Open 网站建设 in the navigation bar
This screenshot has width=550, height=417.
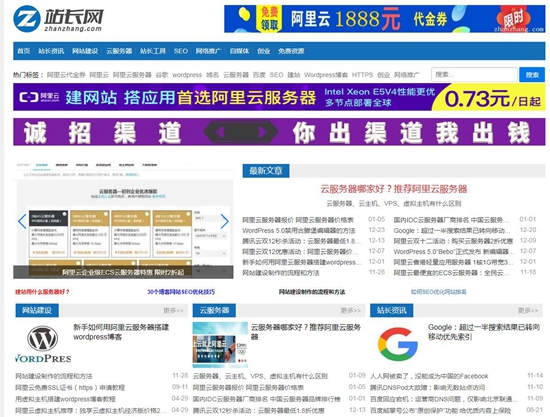[x=85, y=51]
